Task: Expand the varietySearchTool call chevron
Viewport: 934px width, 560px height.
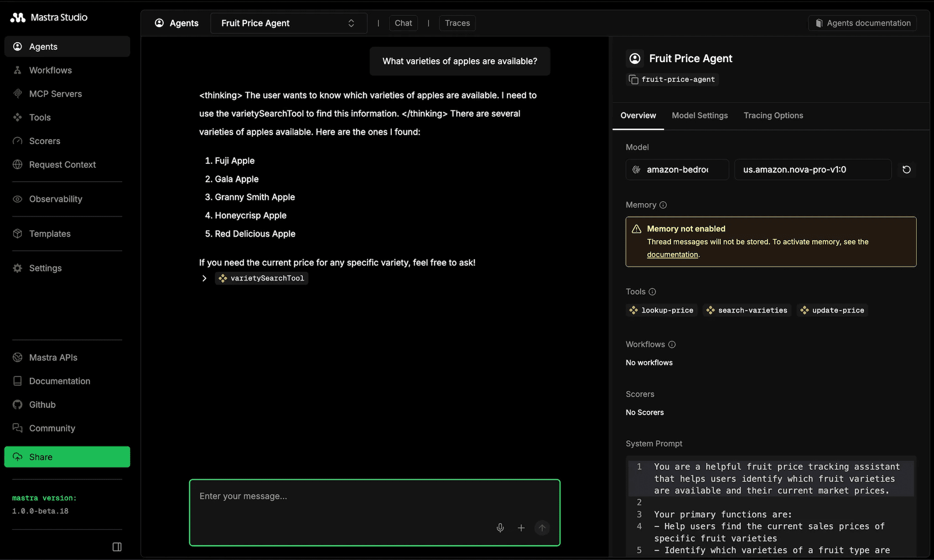Action: point(204,278)
